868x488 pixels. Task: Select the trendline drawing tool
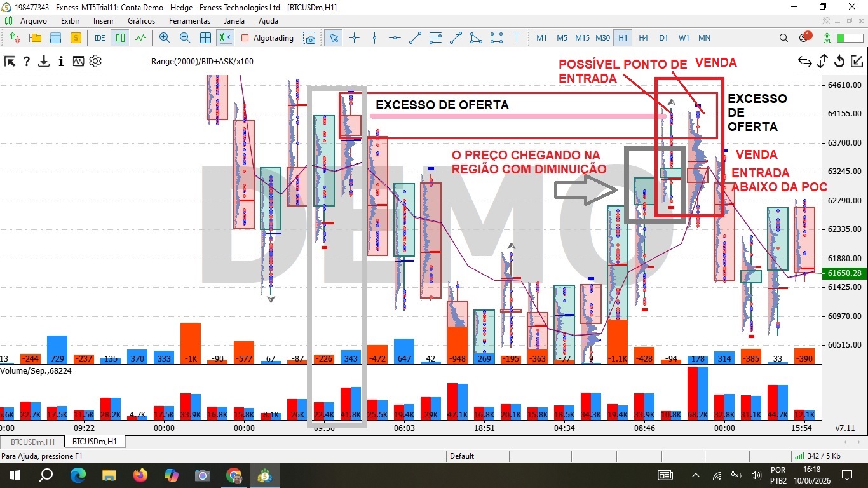click(415, 38)
